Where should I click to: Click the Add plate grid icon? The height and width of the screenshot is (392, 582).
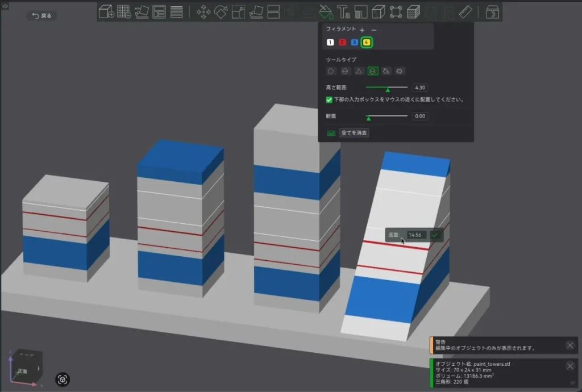pyautogui.click(x=123, y=12)
